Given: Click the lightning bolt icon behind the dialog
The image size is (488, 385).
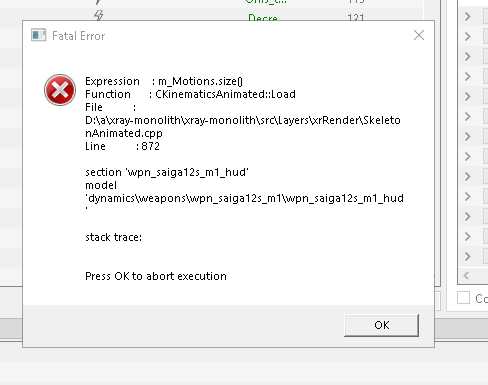Looking at the screenshot, I should (99, 15).
